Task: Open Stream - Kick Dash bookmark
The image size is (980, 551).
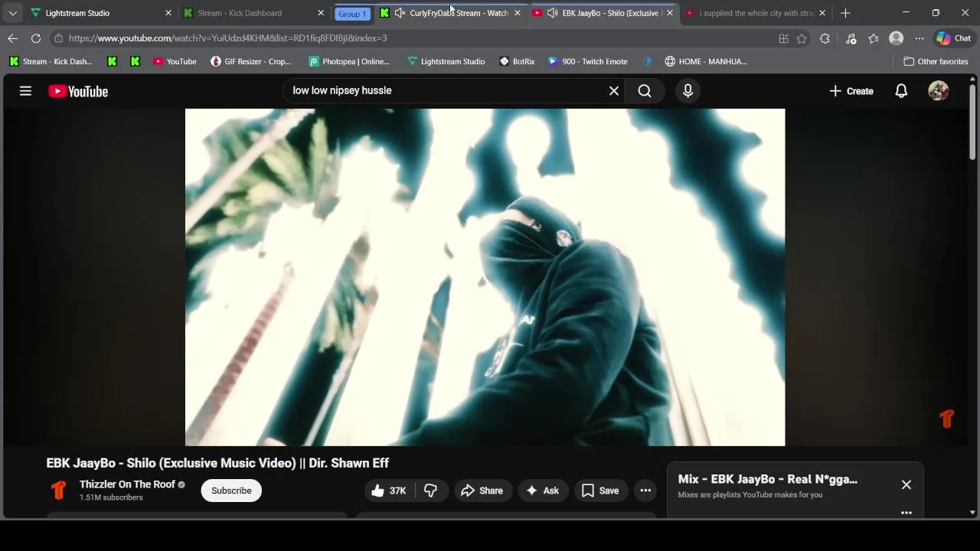Action: [x=51, y=61]
